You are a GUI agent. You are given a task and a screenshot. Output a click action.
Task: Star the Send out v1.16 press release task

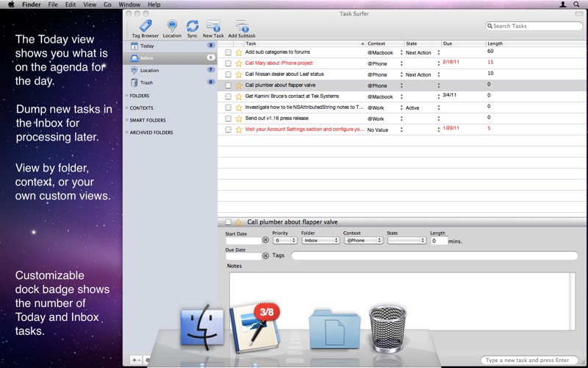pos(238,118)
